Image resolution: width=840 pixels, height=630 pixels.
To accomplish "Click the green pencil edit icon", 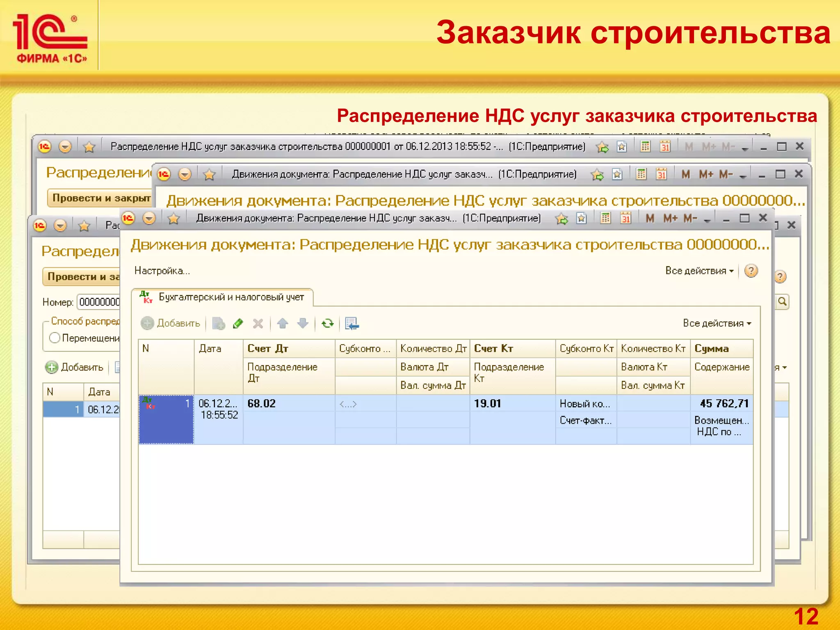I will point(238,324).
